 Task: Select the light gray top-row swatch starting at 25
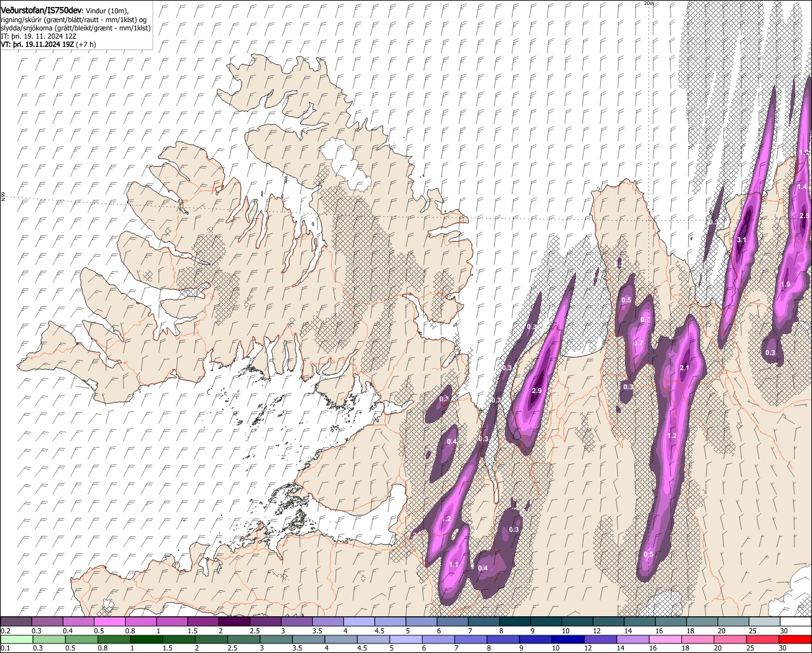coord(765,621)
